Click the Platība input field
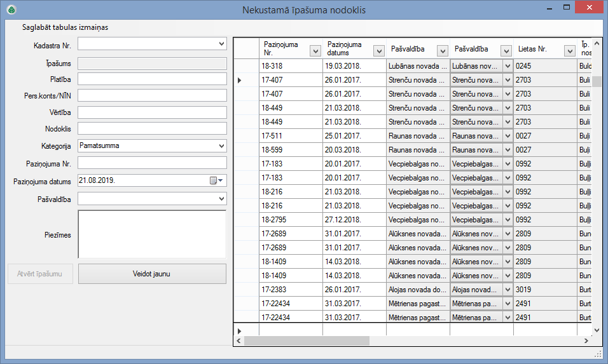 pos(152,79)
